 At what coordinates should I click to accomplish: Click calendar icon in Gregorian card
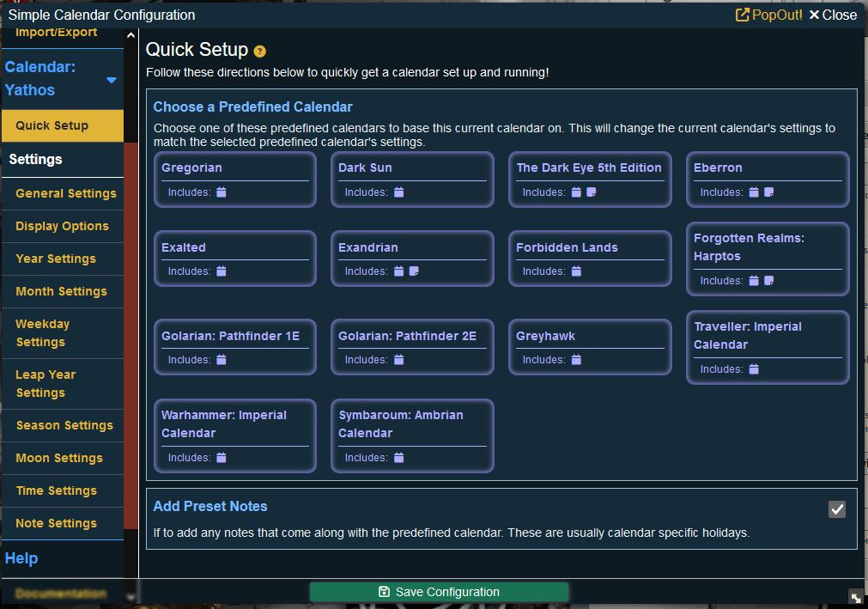(222, 192)
